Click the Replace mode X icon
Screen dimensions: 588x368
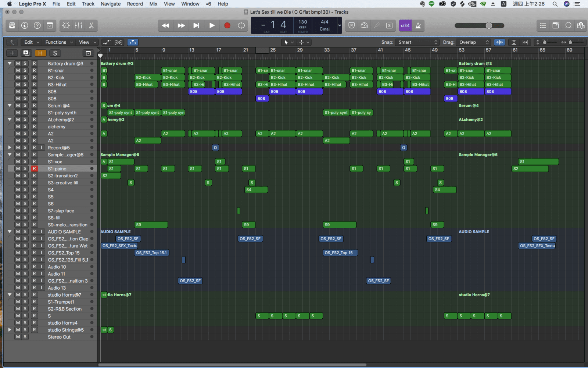point(352,25)
